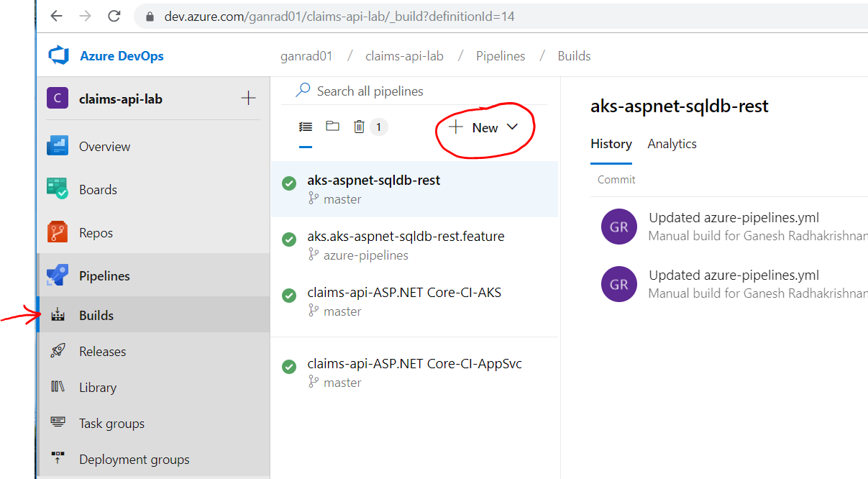Switch to pipelines list view icon

click(x=306, y=127)
